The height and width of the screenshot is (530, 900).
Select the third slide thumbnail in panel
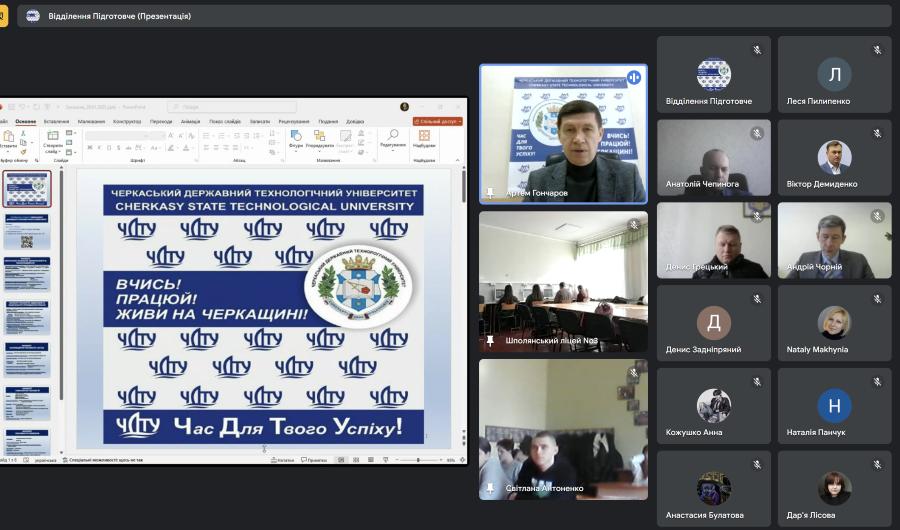(x=27, y=274)
